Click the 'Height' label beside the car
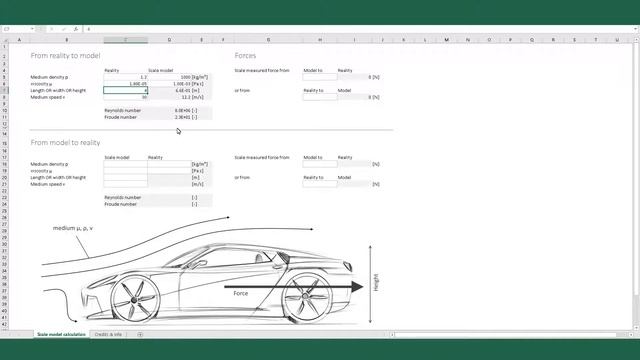Viewport: 640px width, 360px height. coord(376,282)
